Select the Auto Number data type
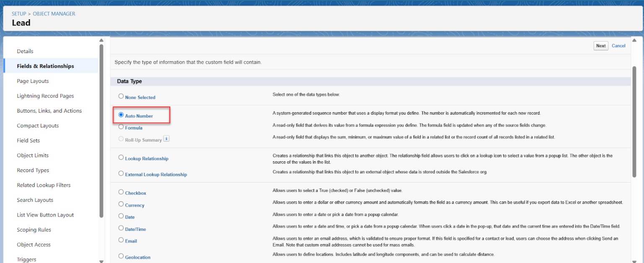Screen dimensions: 644x263 pos(121,114)
